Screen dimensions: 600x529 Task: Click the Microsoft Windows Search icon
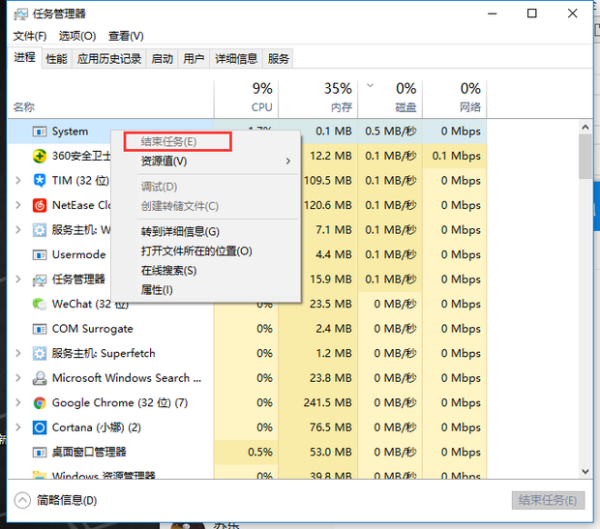[x=40, y=378]
